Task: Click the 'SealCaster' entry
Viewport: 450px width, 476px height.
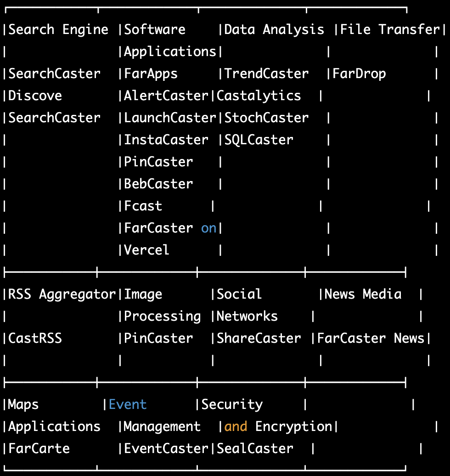Action: pyautogui.click(x=255, y=448)
